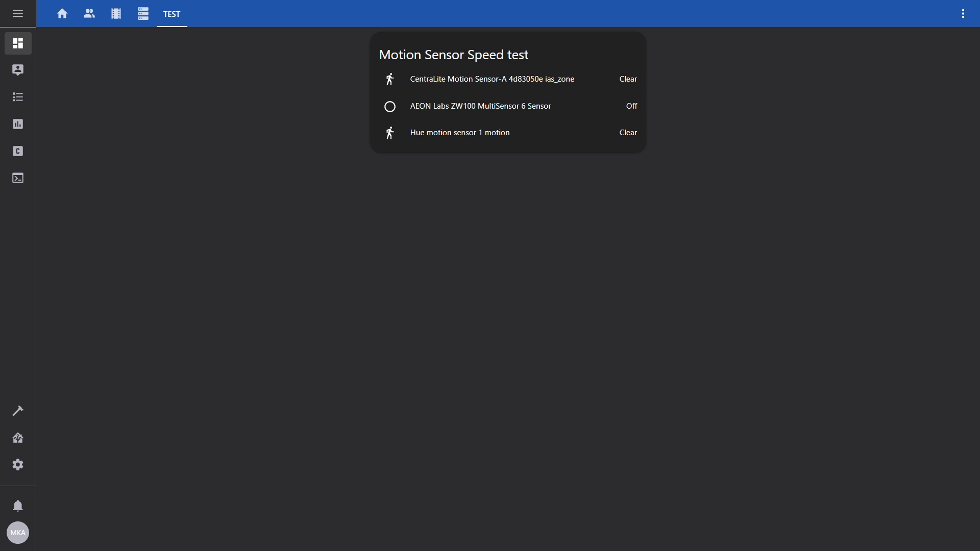Open the Terminal sidebar icon
This screenshot has height=551, width=980.
pos(18,178)
